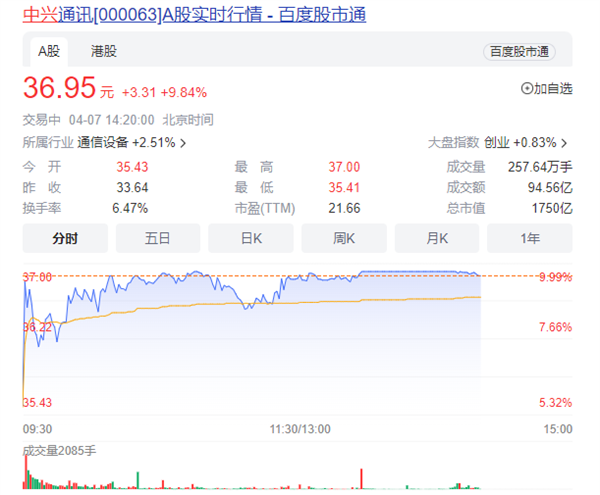Image resolution: width=600 pixels, height=495 pixels.
Task: Select the A股 tab
Action: click(49, 51)
